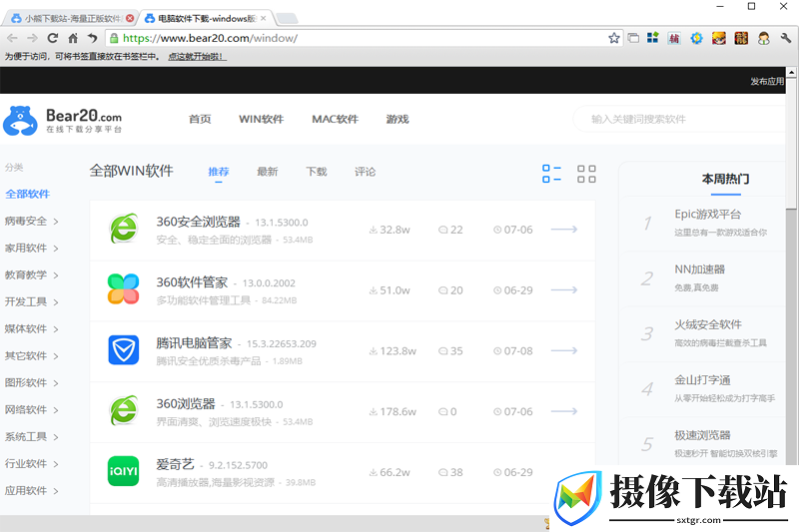
Task: Expand the 应用软件 category
Action: [32, 491]
